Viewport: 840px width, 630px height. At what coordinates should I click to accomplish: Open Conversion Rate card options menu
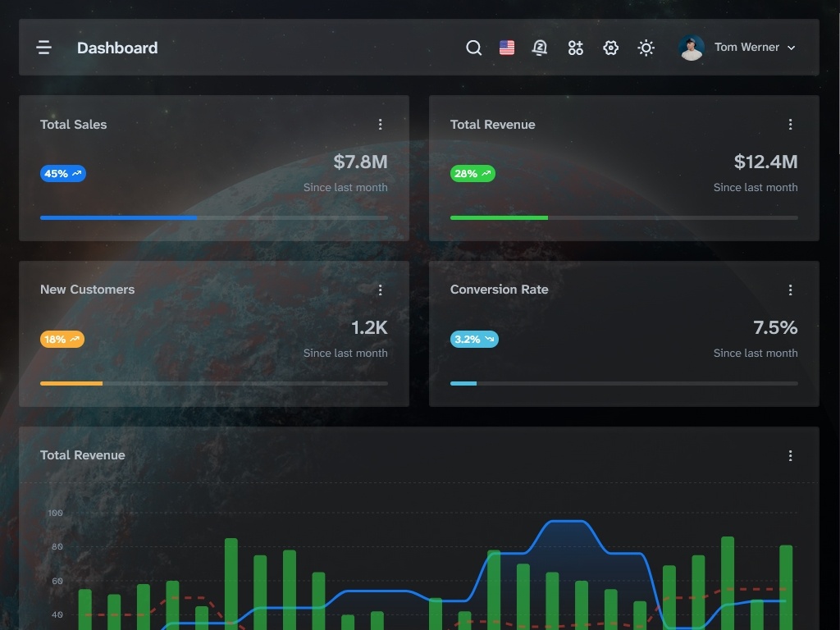pos(790,290)
